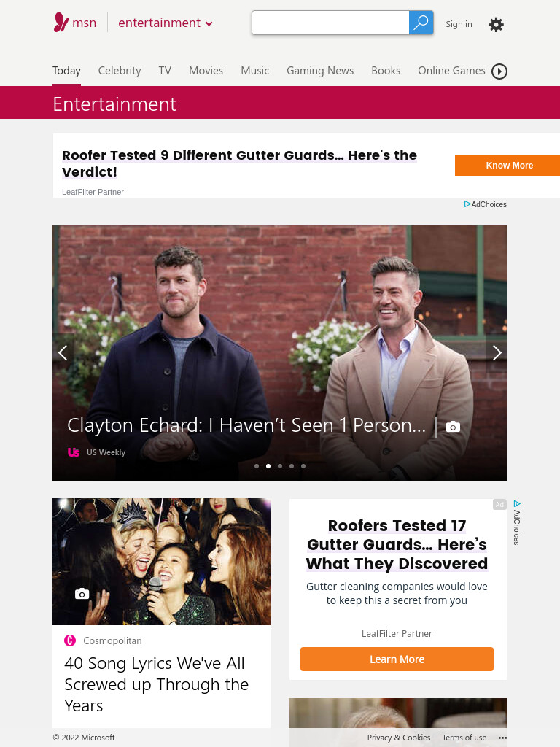Select the fifth carousel slide dot
The width and height of the screenshot is (560, 747).
[303, 466]
